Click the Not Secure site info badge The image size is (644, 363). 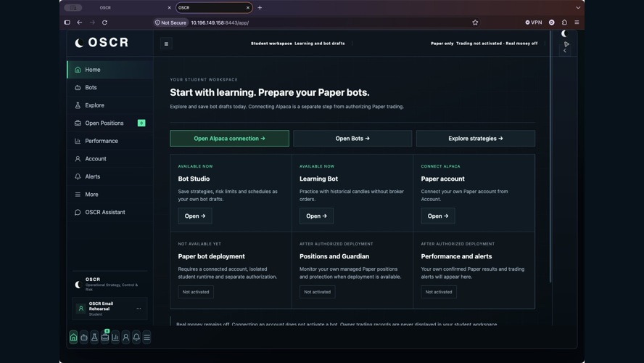pyautogui.click(x=170, y=23)
